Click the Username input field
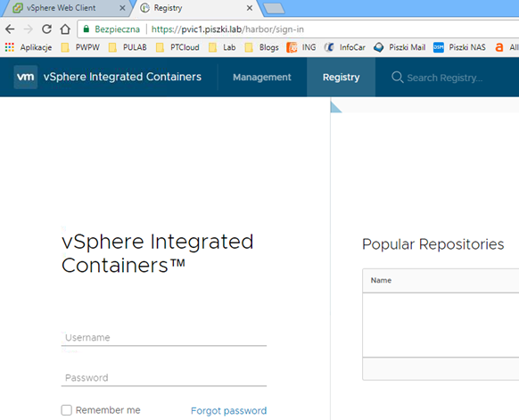This screenshot has height=420, width=519. point(164,338)
